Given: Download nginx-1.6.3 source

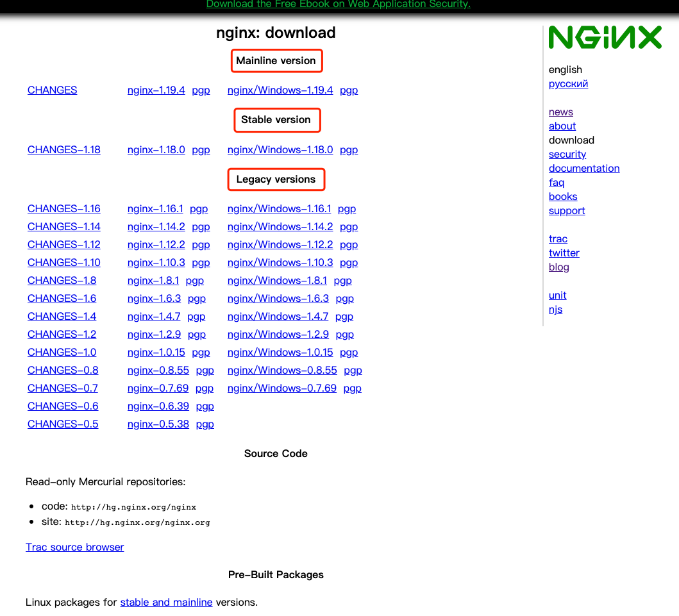Looking at the screenshot, I should click(x=154, y=299).
